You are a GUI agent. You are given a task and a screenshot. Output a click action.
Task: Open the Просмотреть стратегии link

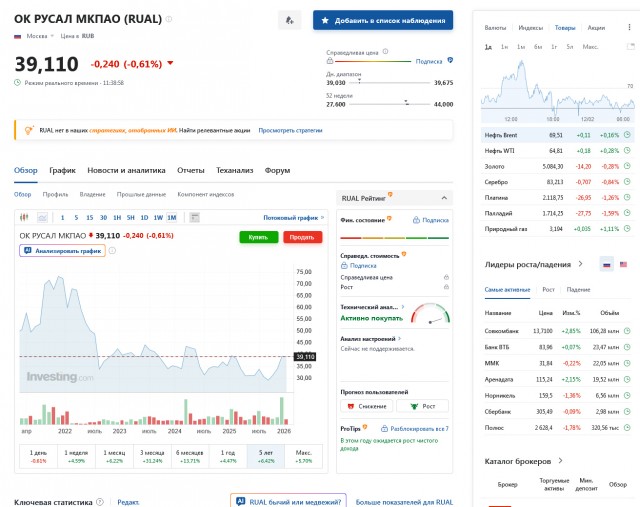point(290,131)
